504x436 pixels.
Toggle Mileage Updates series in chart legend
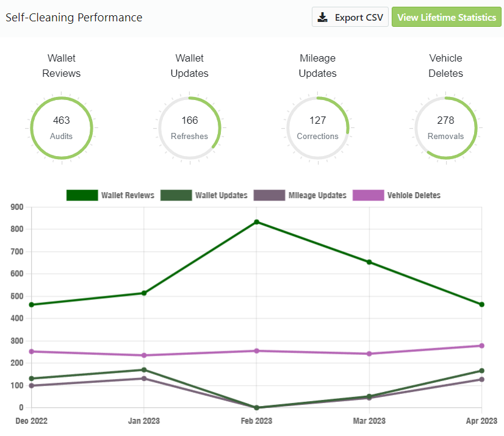click(x=300, y=195)
